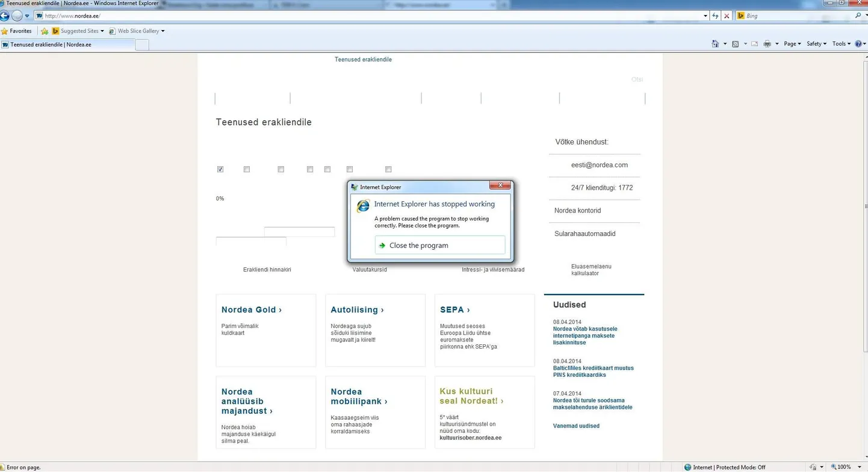Open Web Slice Gallery dropdown
This screenshot has width=868, height=472.
[137, 31]
